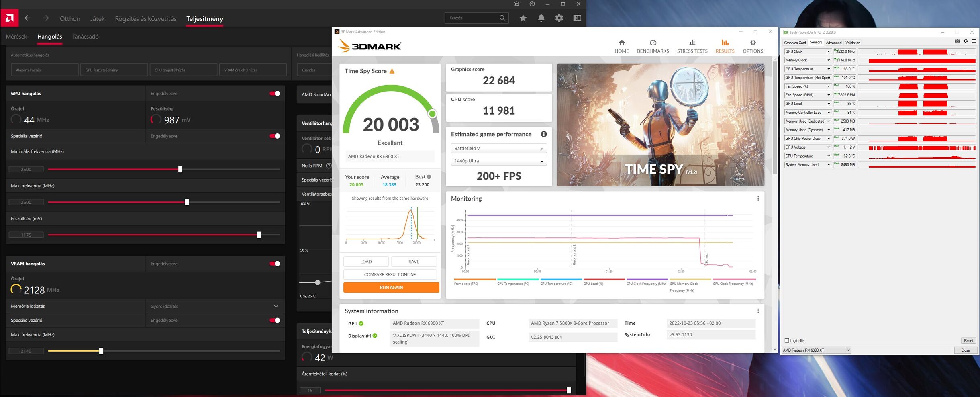Image resolution: width=980 pixels, height=397 pixels.
Task: Toggle the AMD sidebar panel icon
Action: [x=577, y=18]
